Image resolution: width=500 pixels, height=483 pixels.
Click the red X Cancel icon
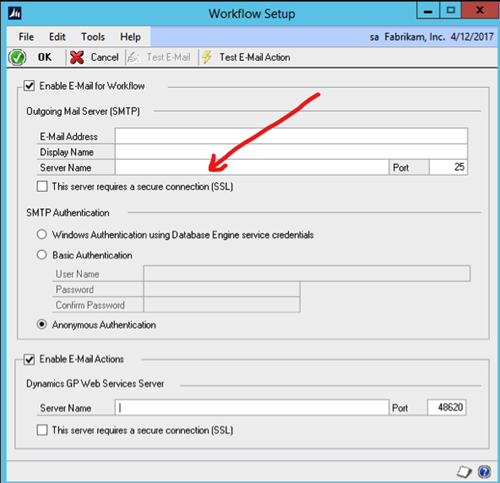coord(77,57)
